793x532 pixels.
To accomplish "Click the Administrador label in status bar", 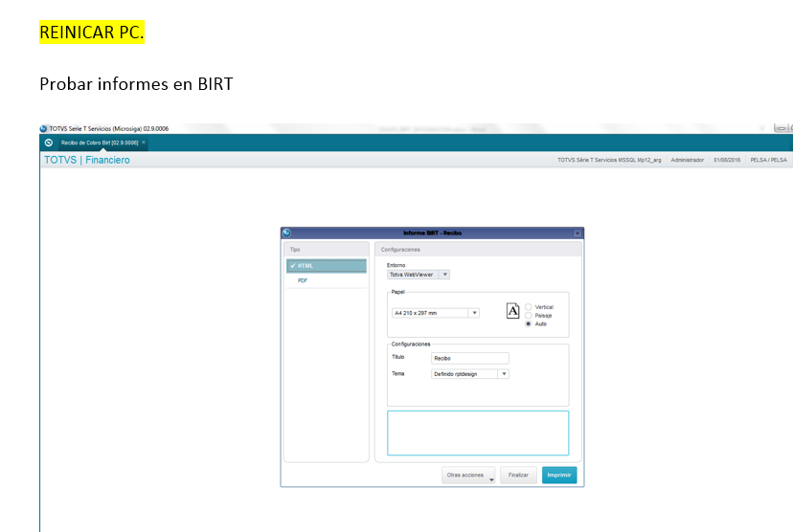I will coord(688,160).
